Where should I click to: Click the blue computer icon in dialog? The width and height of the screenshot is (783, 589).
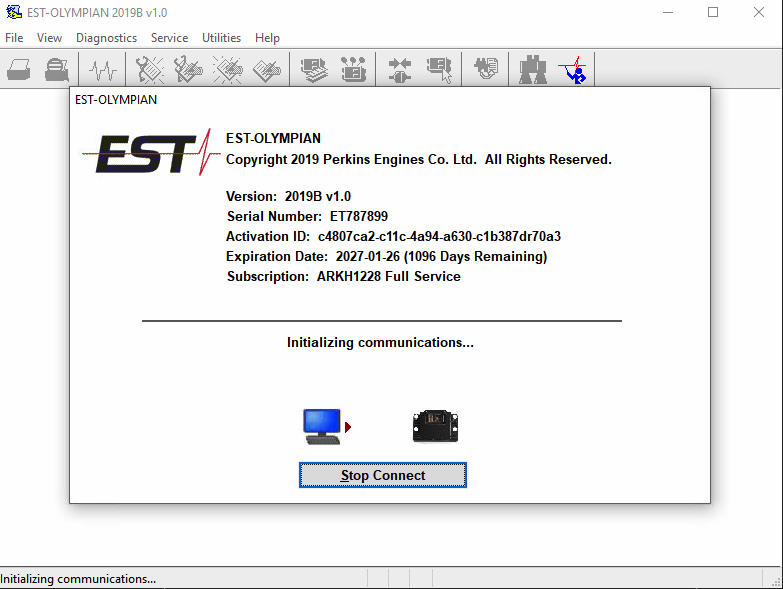(322, 427)
